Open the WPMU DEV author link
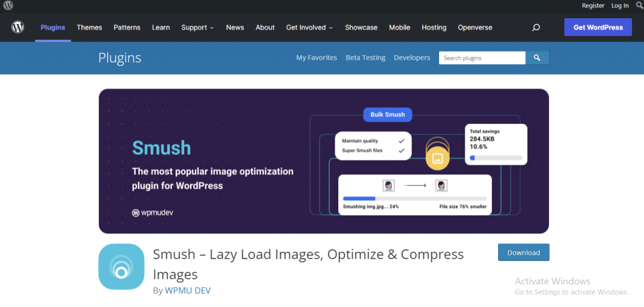 point(187,291)
